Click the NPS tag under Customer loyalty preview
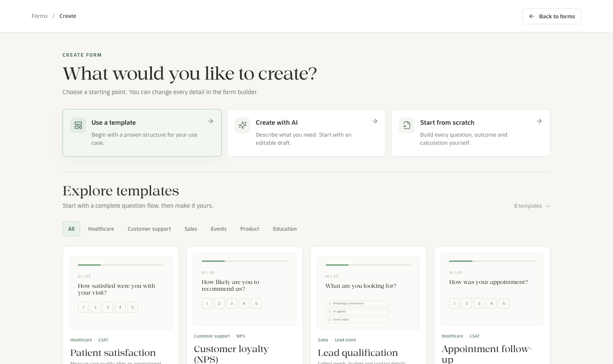The width and height of the screenshot is (613, 364). click(241, 336)
